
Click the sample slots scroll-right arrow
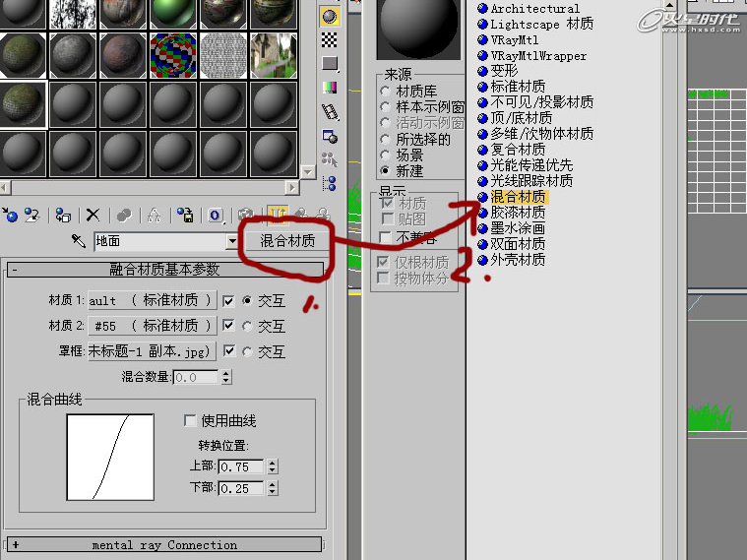292,188
